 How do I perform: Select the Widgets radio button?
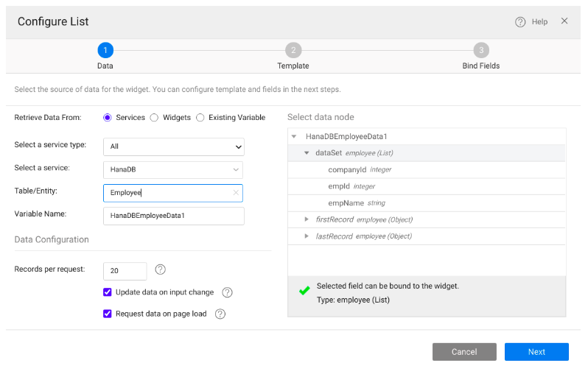154,118
